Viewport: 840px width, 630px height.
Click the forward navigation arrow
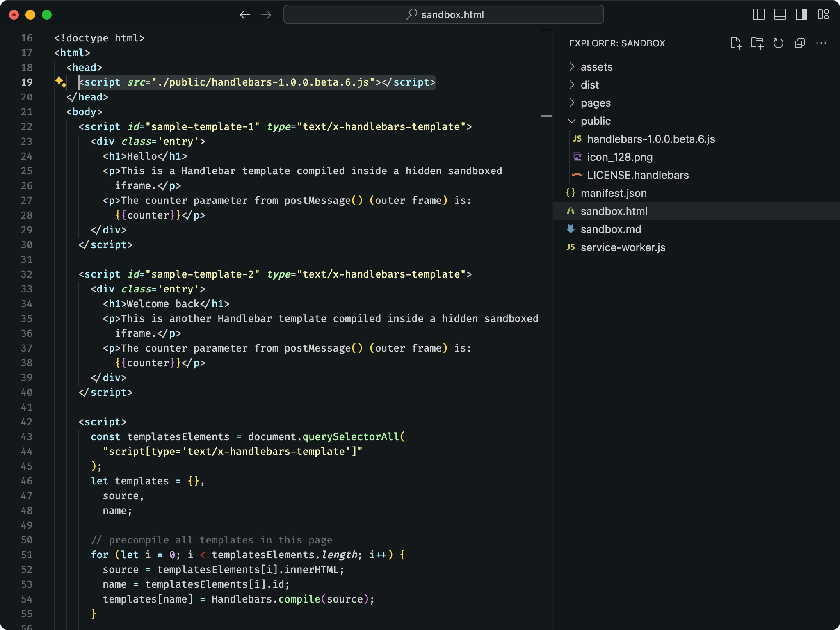[x=266, y=15]
